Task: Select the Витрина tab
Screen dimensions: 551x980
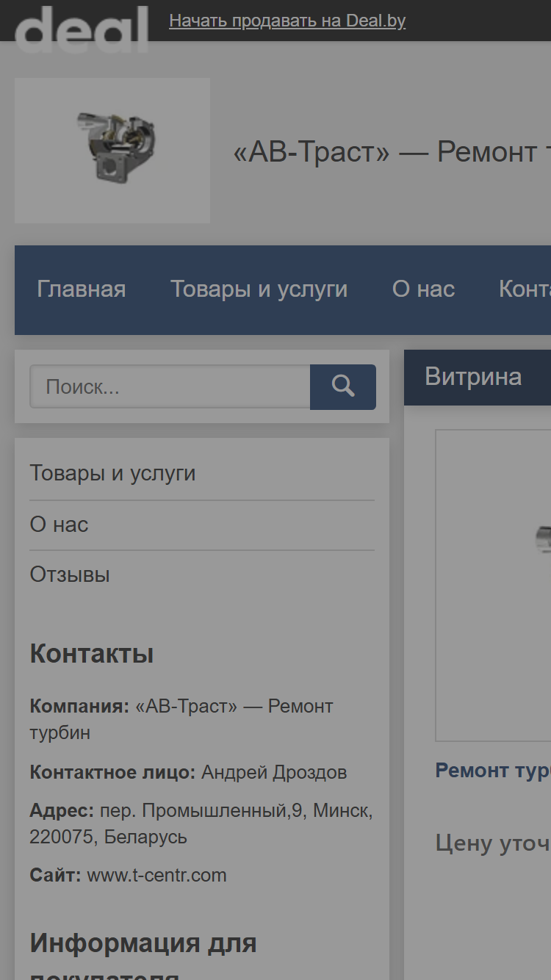Action: 473,377
